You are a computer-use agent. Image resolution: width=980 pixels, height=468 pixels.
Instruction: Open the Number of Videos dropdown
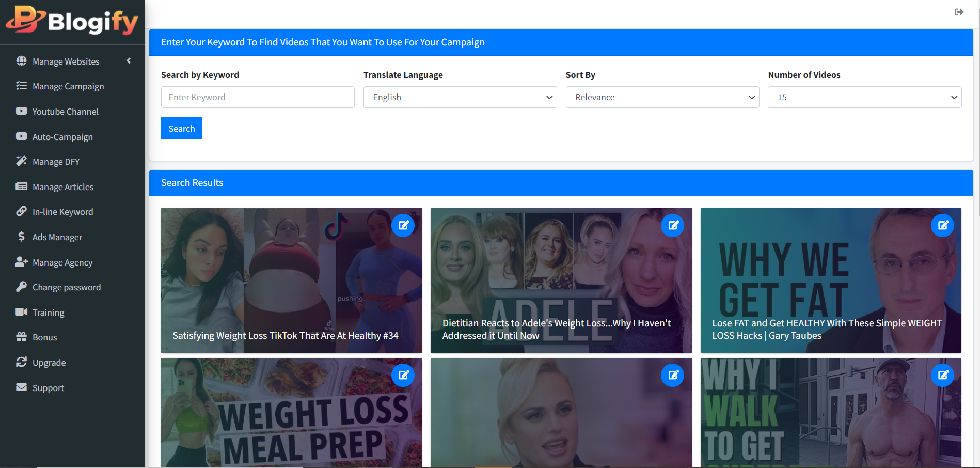865,97
